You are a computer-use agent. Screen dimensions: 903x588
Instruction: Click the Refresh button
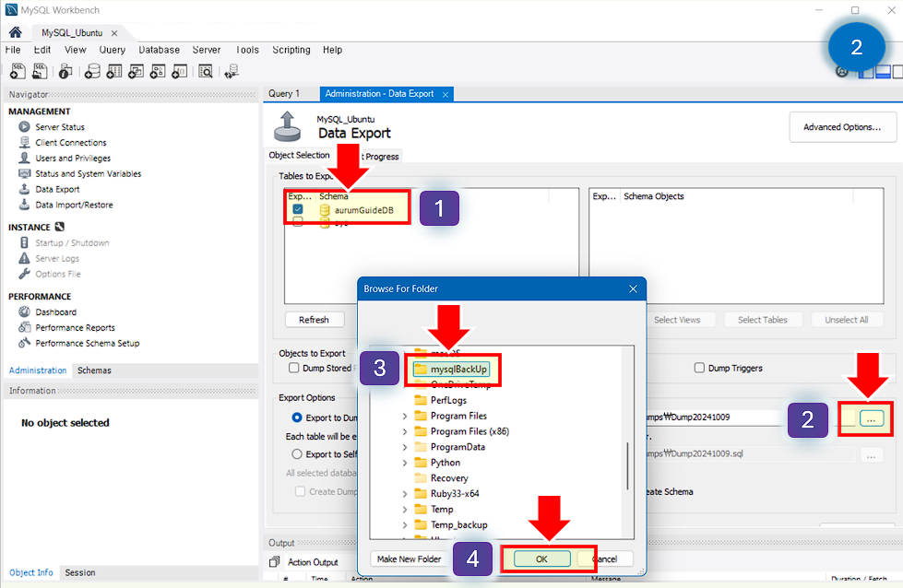pyautogui.click(x=314, y=320)
